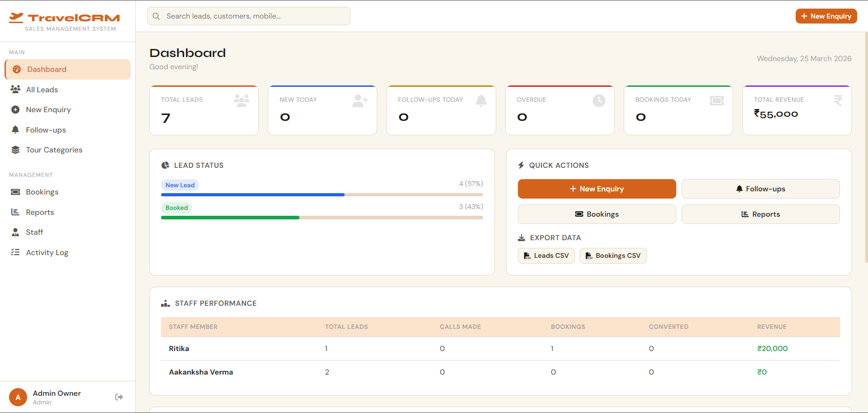Click the Bookings quick action button
This screenshot has height=413, width=868.
click(x=597, y=214)
